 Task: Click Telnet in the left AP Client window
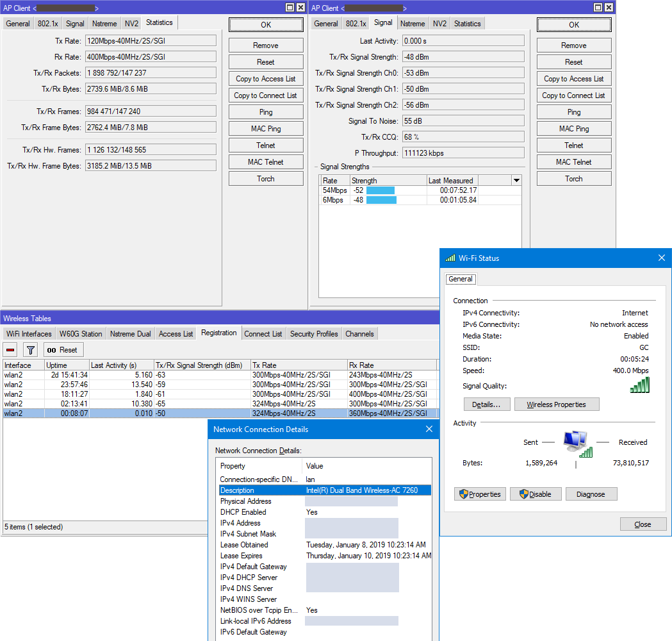tap(266, 146)
